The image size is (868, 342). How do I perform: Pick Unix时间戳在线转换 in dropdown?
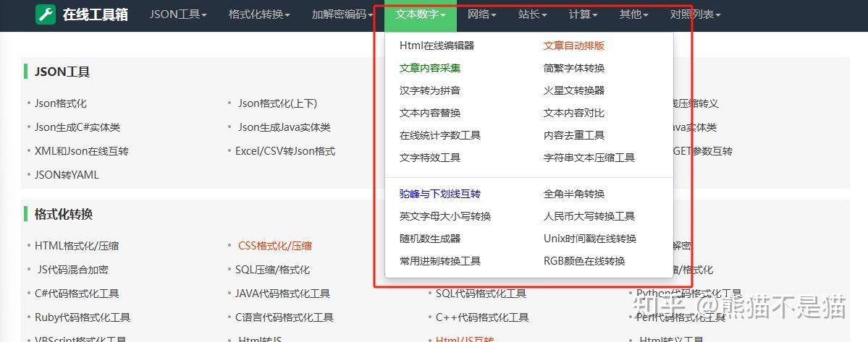coord(590,239)
